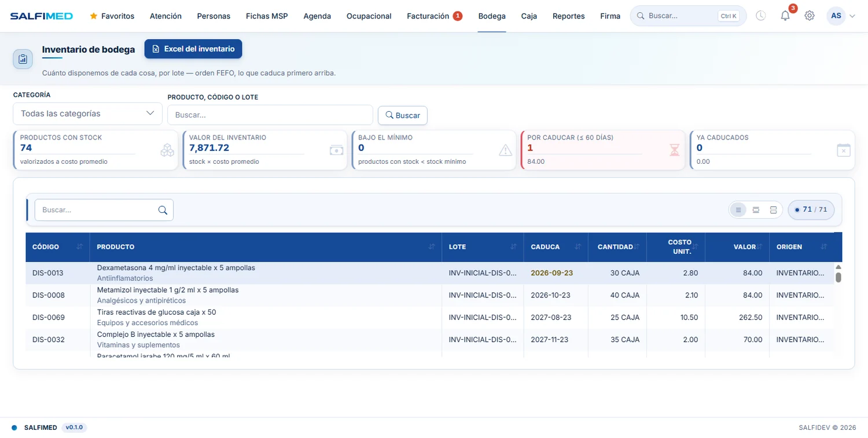Open the Agenda menu
Image resolution: width=868 pixels, height=438 pixels.
point(317,16)
